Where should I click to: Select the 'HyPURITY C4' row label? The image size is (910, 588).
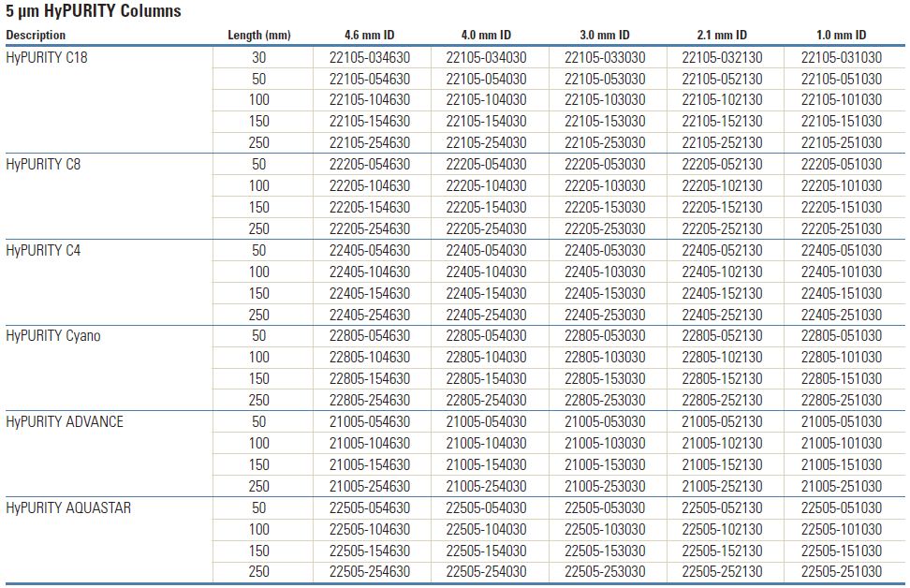click(43, 251)
